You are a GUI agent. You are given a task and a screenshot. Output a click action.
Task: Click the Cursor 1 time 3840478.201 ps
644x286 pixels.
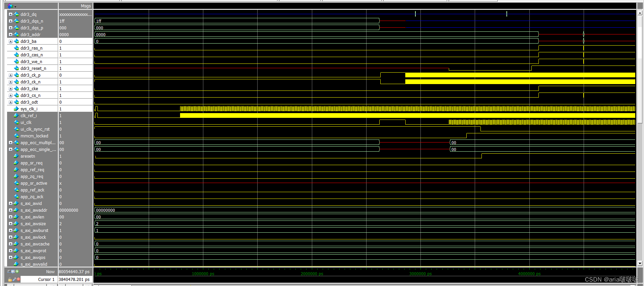coord(74,279)
